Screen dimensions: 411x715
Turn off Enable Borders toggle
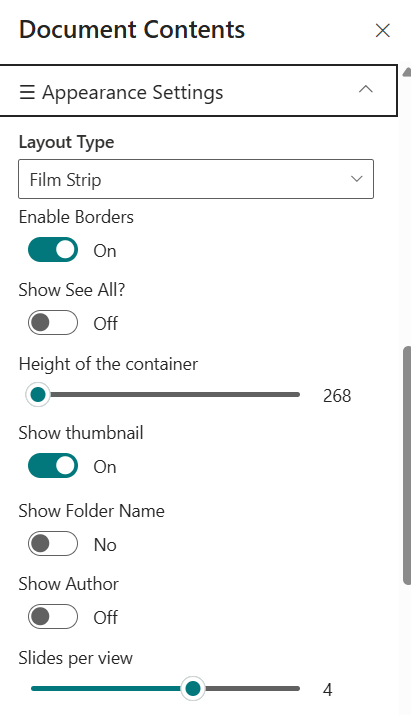point(53,249)
